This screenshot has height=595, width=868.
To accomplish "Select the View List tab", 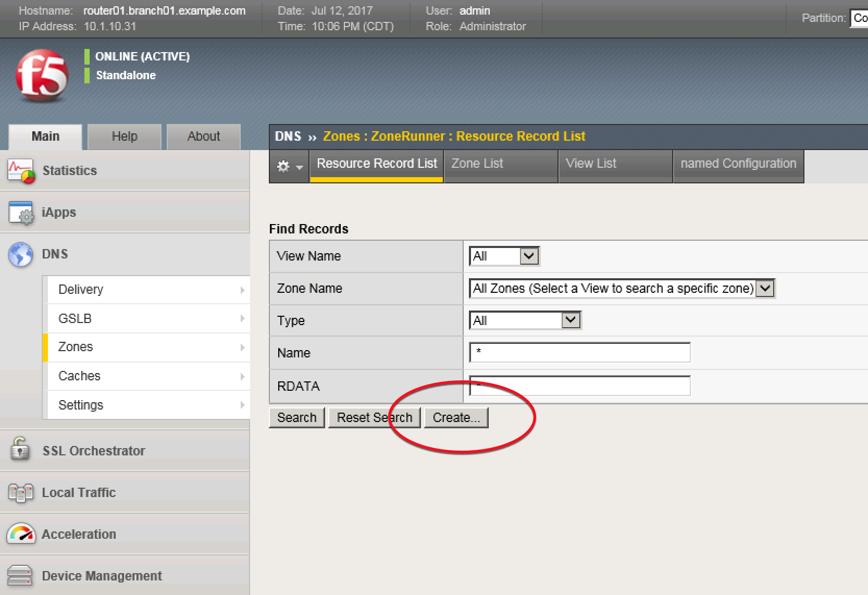I will coord(615,166).
